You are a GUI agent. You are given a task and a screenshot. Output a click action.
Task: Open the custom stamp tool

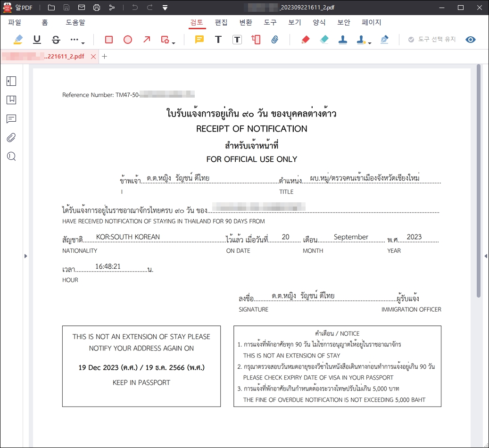(361, 40)
